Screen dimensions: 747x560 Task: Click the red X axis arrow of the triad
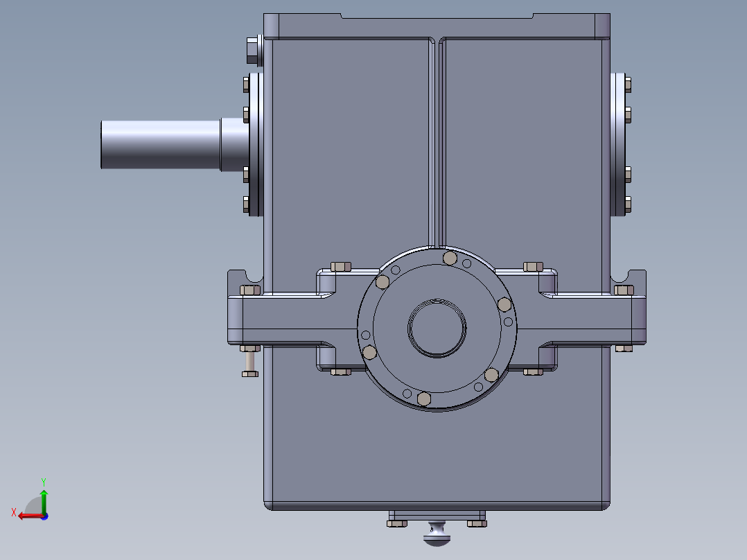click(x=30, y=516)
